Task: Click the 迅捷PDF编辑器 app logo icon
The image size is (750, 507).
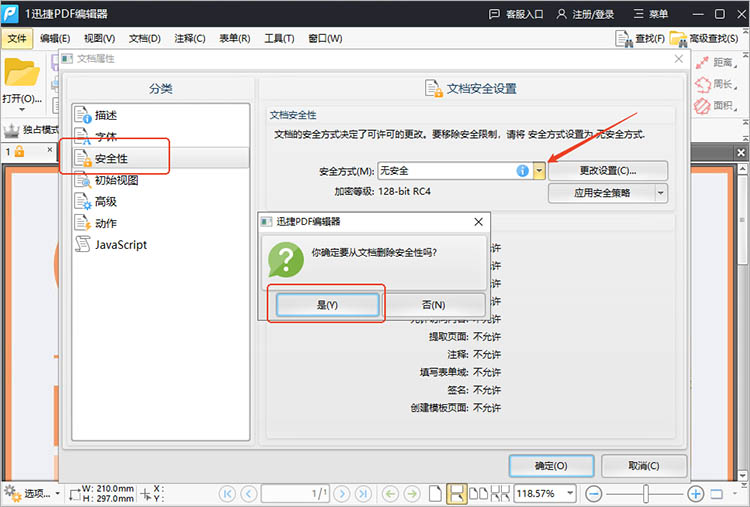Action: point(10,14)
